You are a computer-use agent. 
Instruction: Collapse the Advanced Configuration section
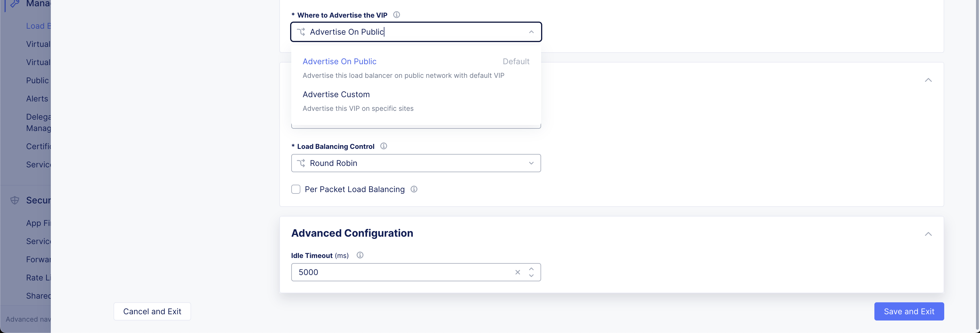pyautogui.click(x=928, y=234)
